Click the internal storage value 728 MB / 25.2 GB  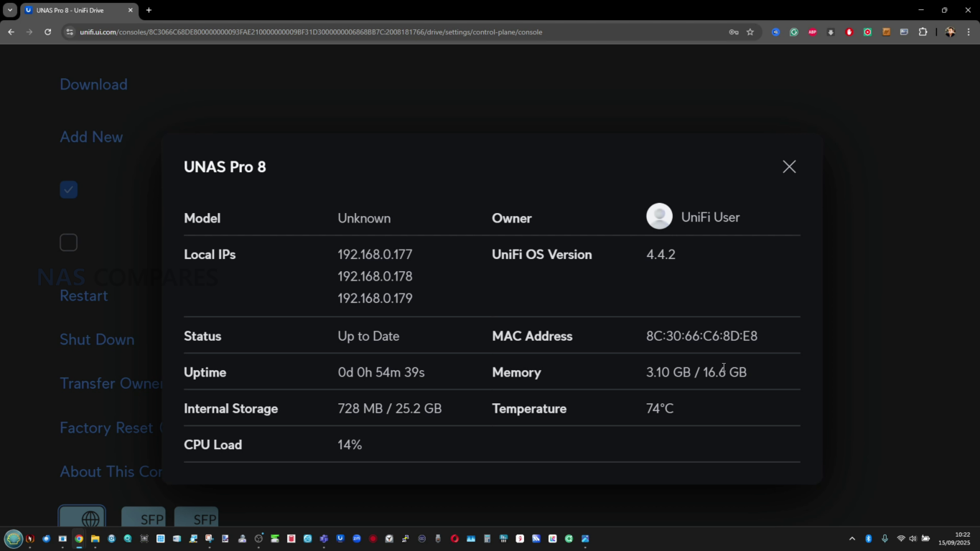tap(390, 408)
